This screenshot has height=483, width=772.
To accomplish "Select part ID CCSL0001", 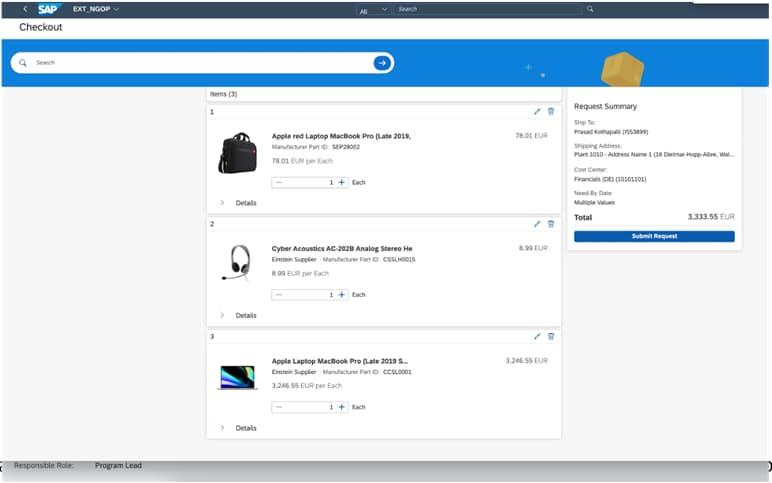I will point(397,372).
